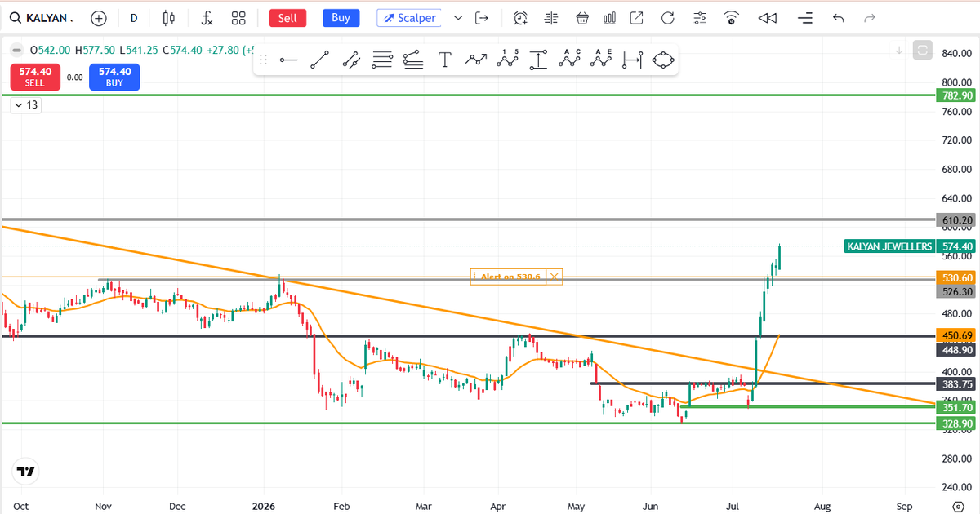980x514 pixels.
Task: Click the downward arrow icon near the price axis
Action: (899, 50)
